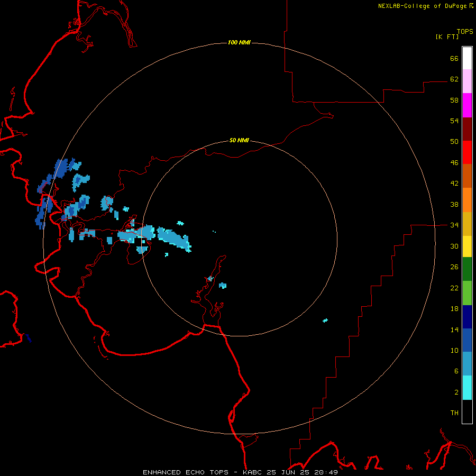
Task: Click the "20:49" timestamp
Action: click(326, 472)
